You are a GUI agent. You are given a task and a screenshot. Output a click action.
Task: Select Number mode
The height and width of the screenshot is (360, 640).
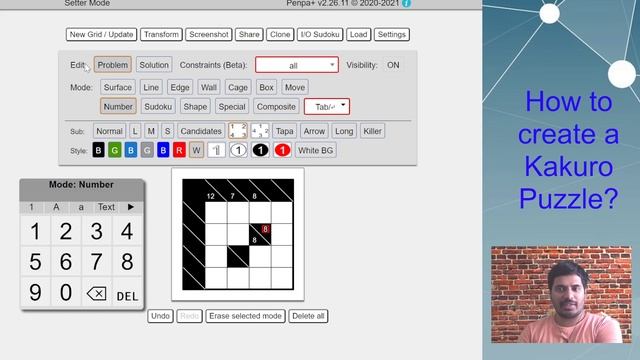(118, 106)
